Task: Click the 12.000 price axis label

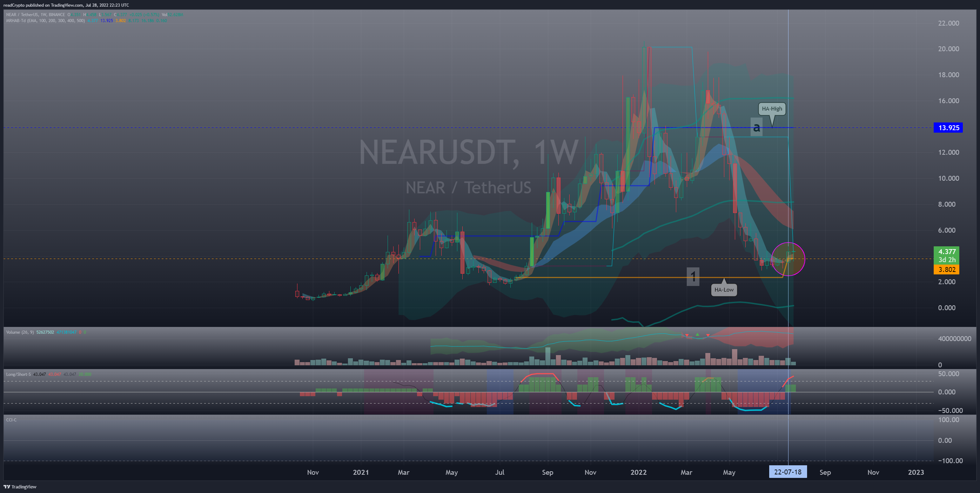Action: coord(948,152)
